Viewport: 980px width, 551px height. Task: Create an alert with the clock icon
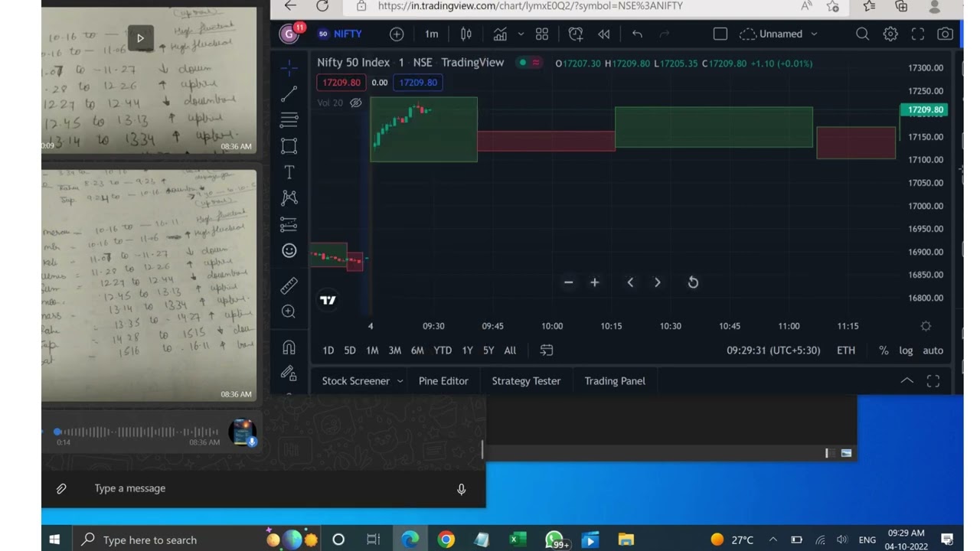(576, 34)
